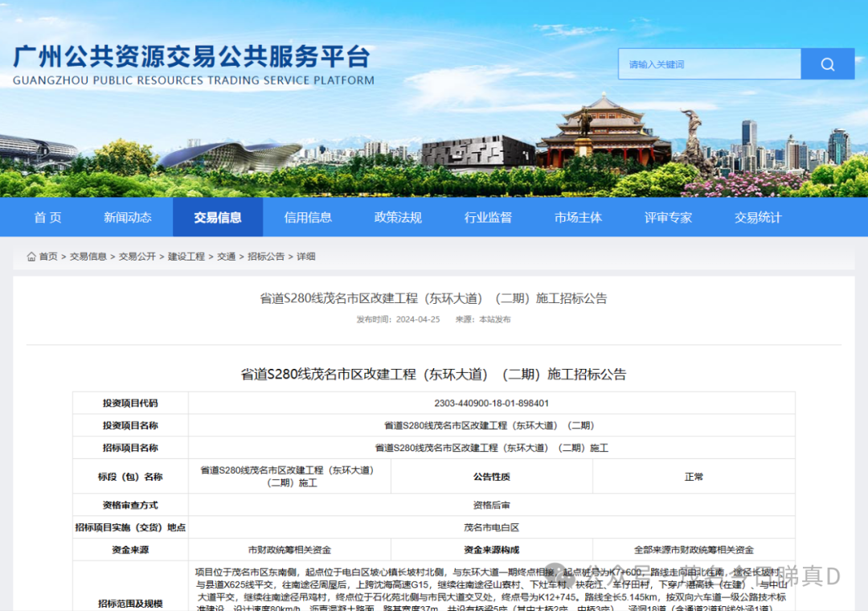Click the 资金来源 label cell
868x611 pixels.
tap(131, 550)
